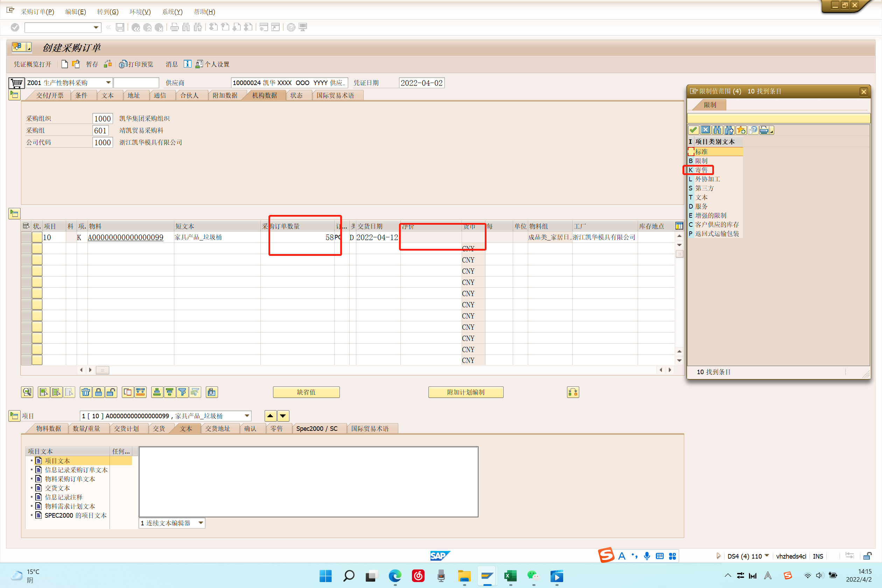Open table column settings icon
The image size is (882, 588).
(679, 226)
